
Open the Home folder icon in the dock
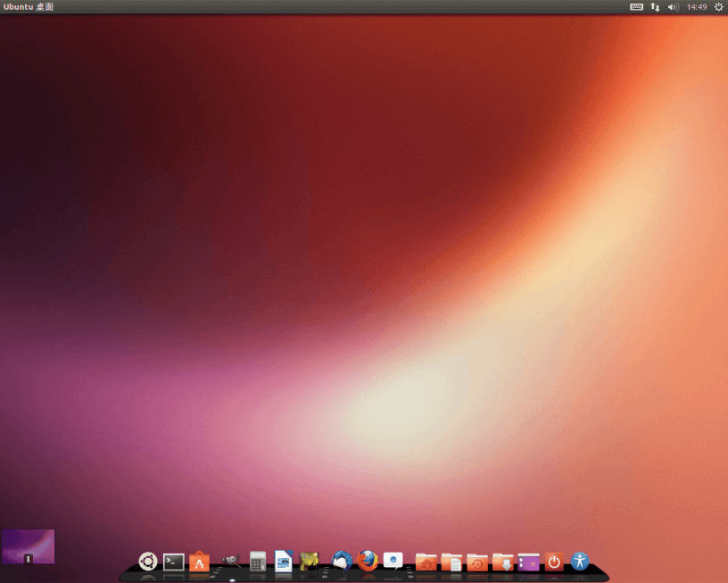[x=426, y=562]
